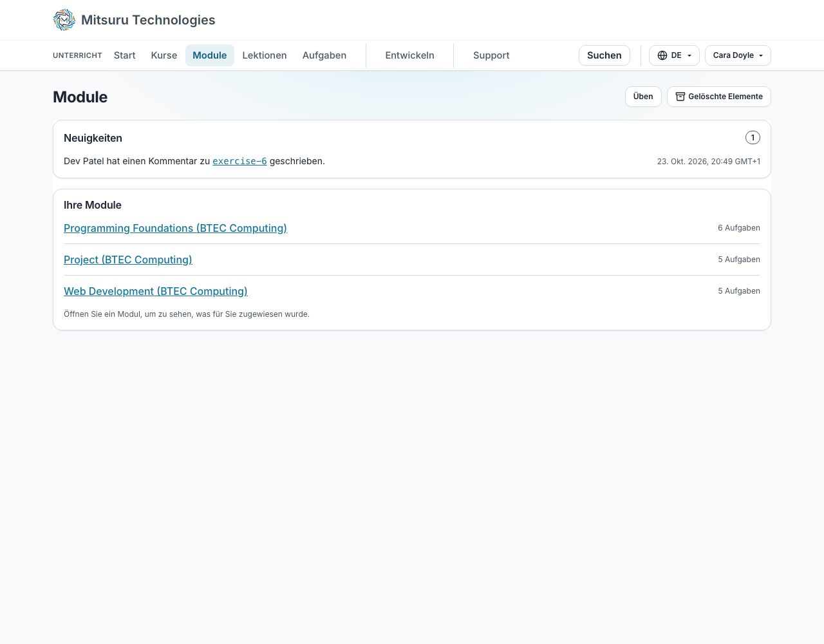Screen dimensions: 824x644
Task: Open the Project (BTEC Computing) module
Action: pyautogui.click(x=128, y=260)
